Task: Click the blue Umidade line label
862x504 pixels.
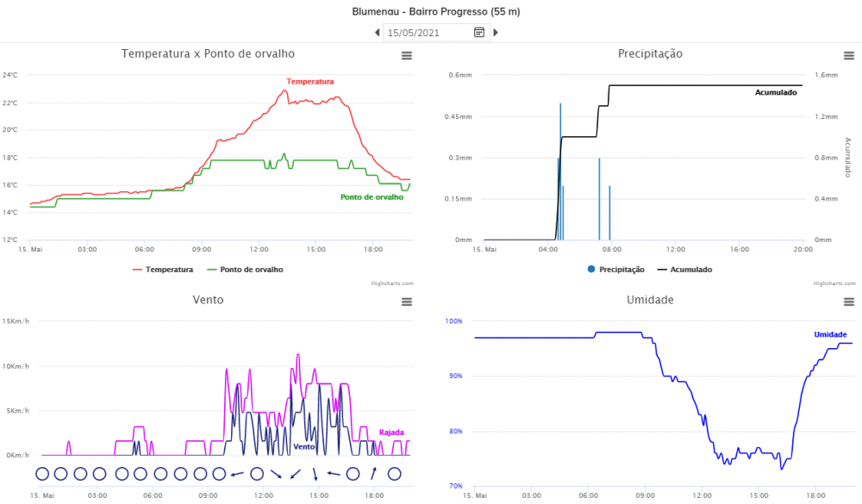Action: pos(830,334)
